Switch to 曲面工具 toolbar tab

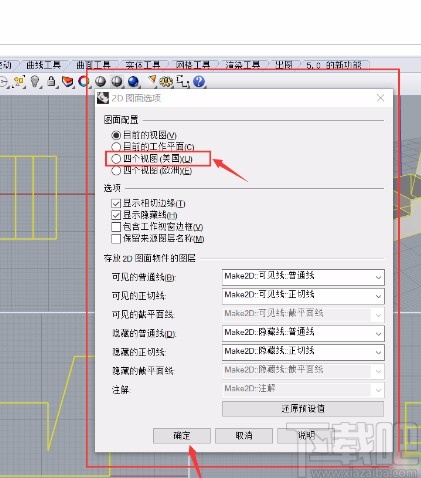click(93, 65)
